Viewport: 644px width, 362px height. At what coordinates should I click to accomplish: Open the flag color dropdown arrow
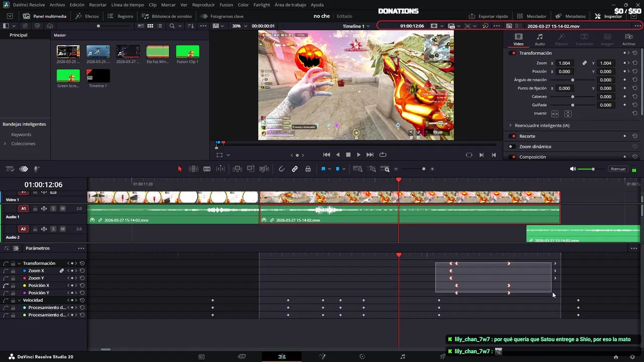pyautogui.click(x=330, y=169)
